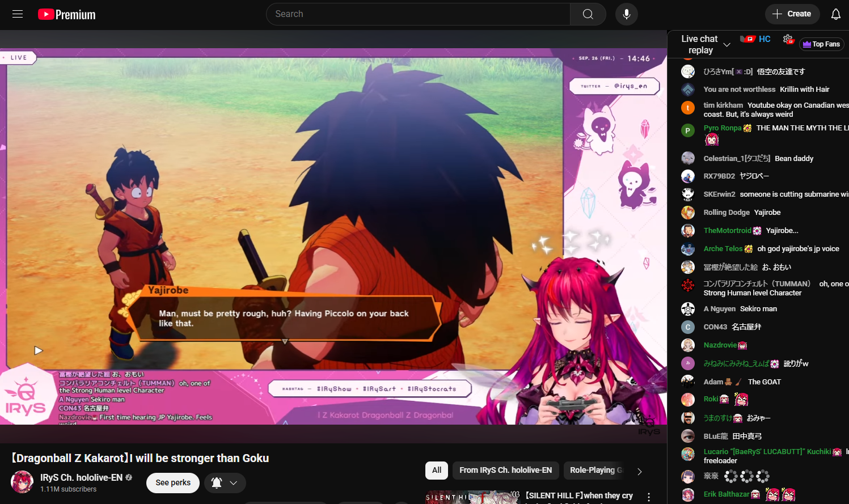
Task: Click Arche Telos's chat avatar
Action: point(688,249)
